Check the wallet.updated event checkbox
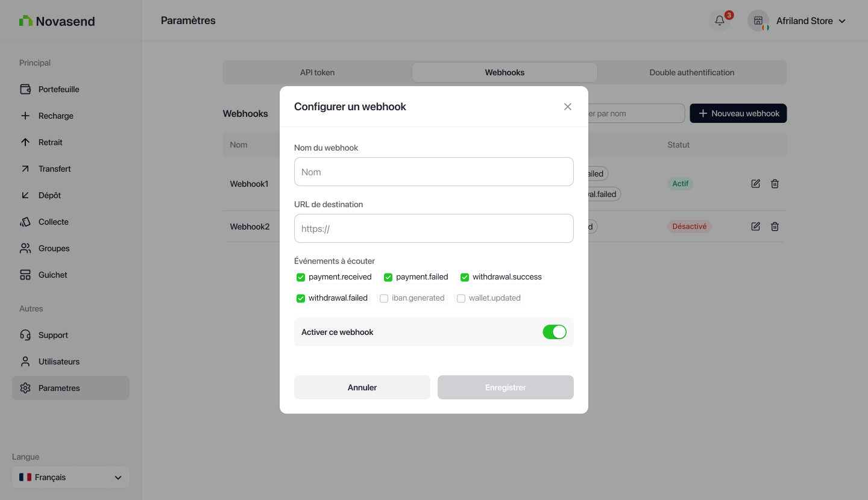The image size is (868, 500). (461, 298)
